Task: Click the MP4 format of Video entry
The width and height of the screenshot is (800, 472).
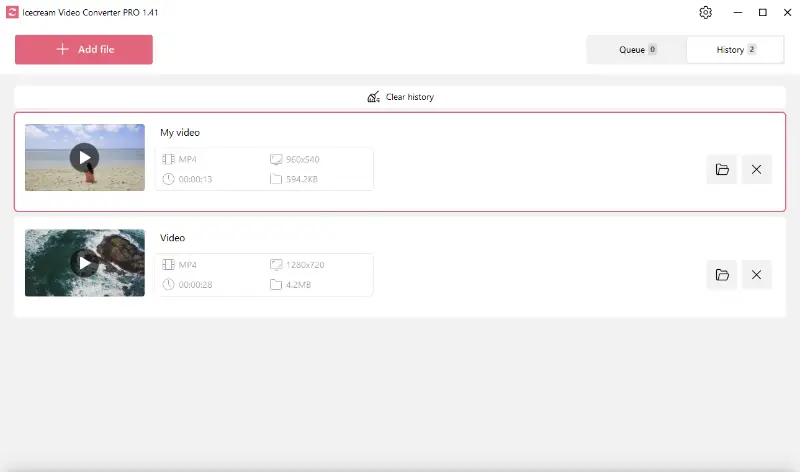Action: [187, 265]
